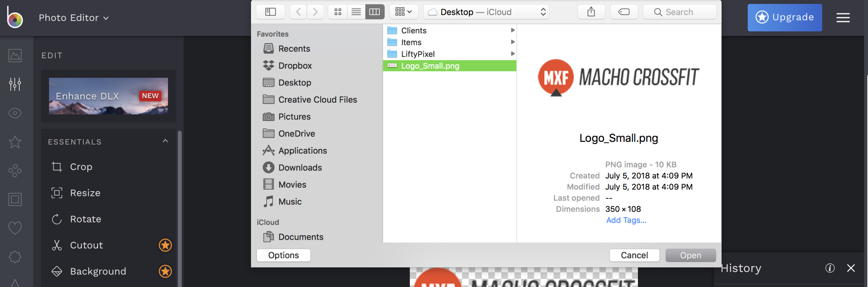Open the Overlays badge sidebar icon

pyautogui.click(x=15, y=257)
